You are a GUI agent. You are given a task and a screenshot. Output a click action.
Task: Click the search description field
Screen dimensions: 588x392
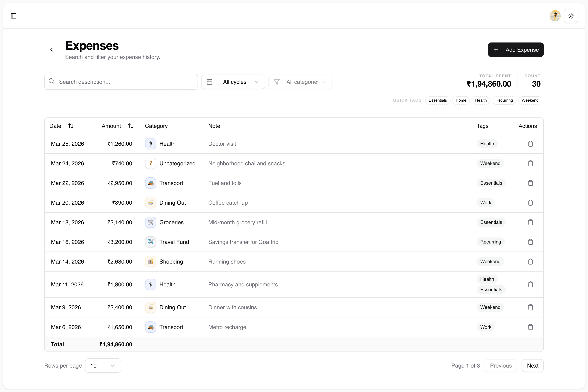click(x=121, y=82)
